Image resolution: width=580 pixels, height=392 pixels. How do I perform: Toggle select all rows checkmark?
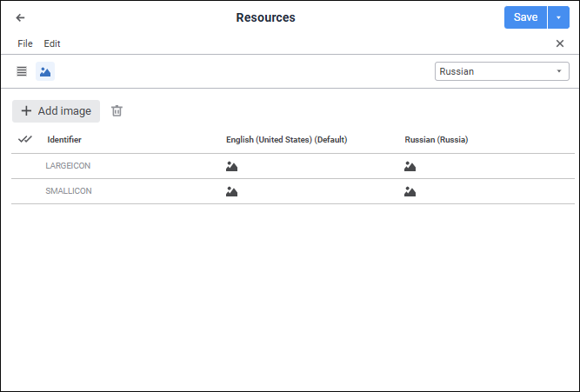coord(24,139)
